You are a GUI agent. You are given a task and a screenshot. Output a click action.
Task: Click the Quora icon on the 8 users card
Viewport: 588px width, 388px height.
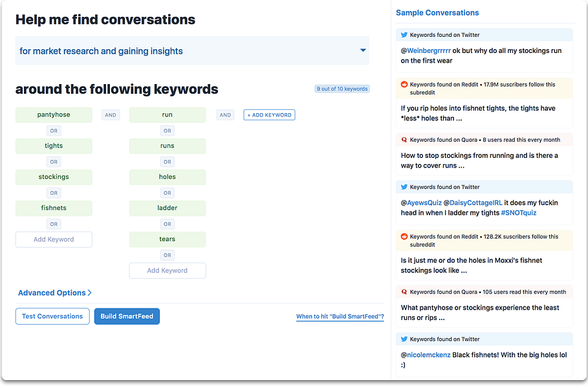[x=404, y=140]
